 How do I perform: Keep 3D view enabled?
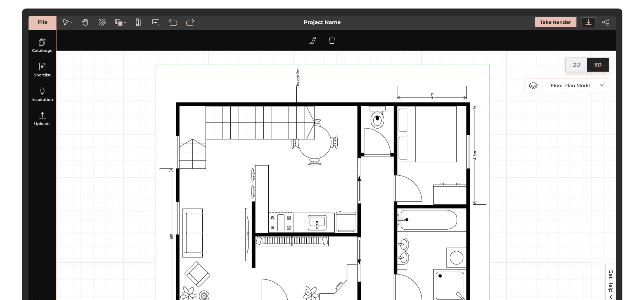(598, 65)
